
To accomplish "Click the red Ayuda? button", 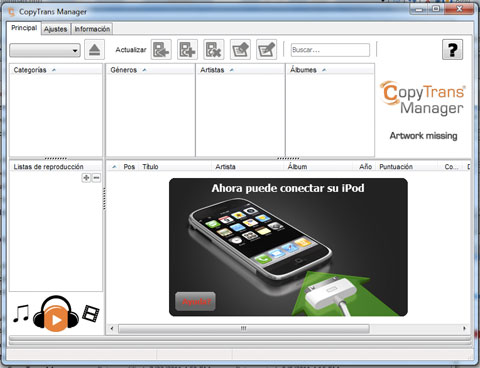I will (196, 302).
